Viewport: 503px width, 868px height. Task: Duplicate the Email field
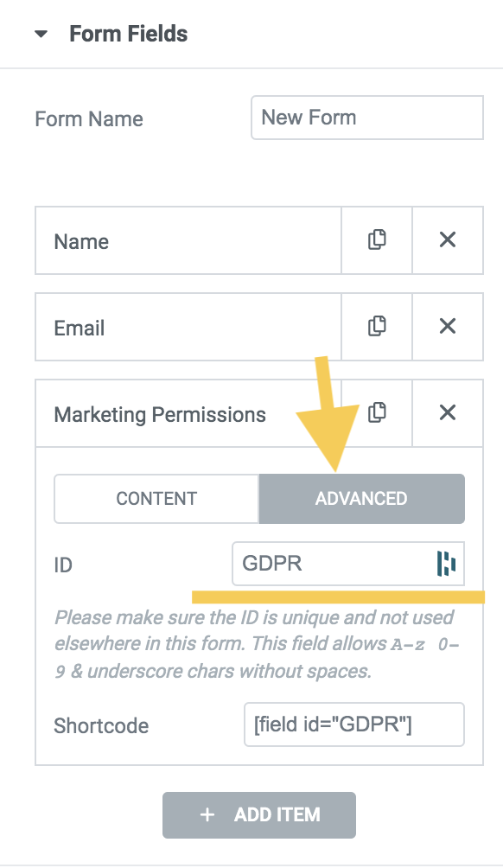pos(377,327)
